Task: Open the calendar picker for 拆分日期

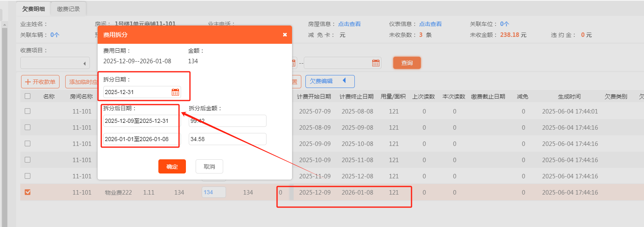Action: pyautogui.click(x=175, y=92)
